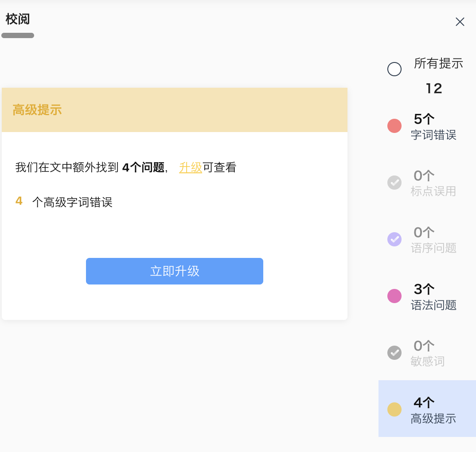Select the 0个 标点误用 label
The image size is (476, 452).
[x=433, y=183]
